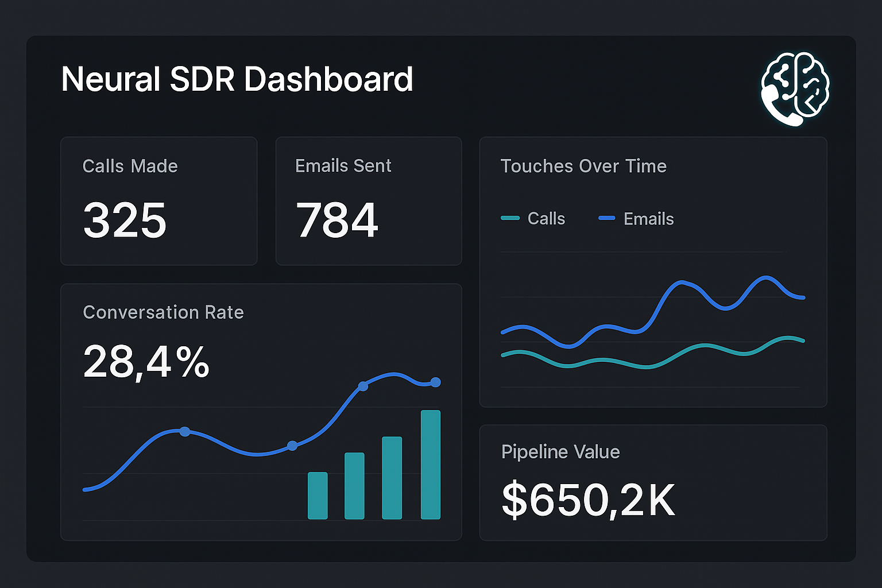Open the Conversation Rate card

click(x=261, y=411)
